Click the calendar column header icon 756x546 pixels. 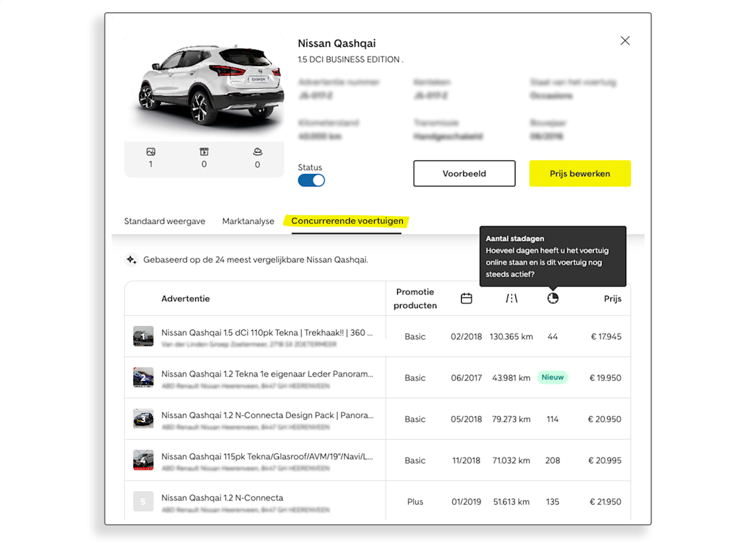click(x=466, y=298)
